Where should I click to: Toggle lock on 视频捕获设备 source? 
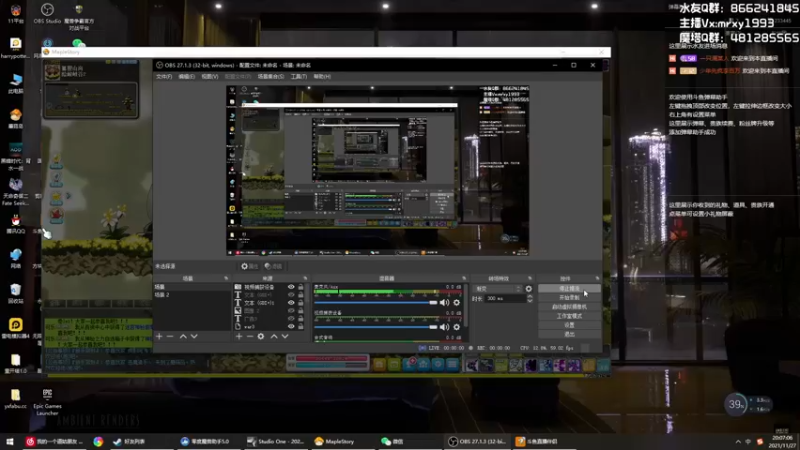click(301, 287)
